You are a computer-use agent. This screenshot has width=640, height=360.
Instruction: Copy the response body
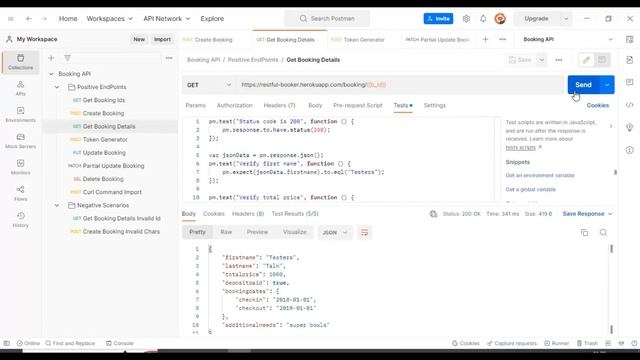coord(584,233)
